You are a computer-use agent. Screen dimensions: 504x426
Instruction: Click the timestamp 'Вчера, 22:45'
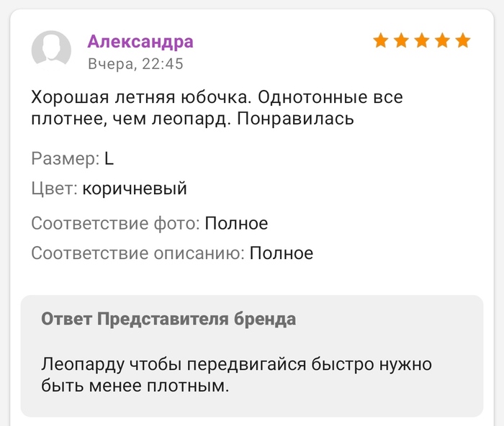pos(135,64)
